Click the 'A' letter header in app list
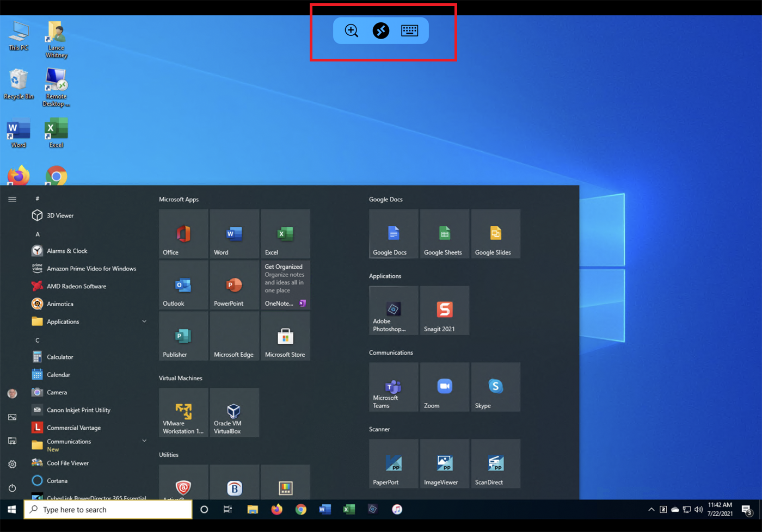Viewport: 762px width, 532px height. point(38,234)
